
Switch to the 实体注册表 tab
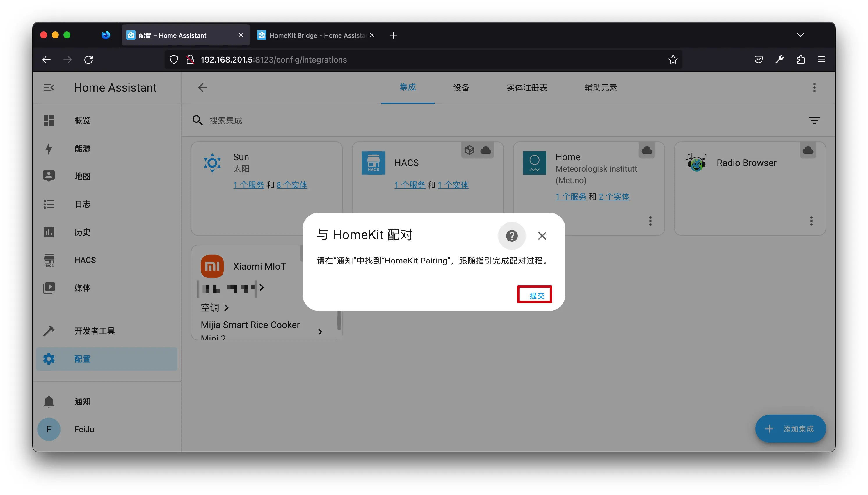click(x=527, y=88)
